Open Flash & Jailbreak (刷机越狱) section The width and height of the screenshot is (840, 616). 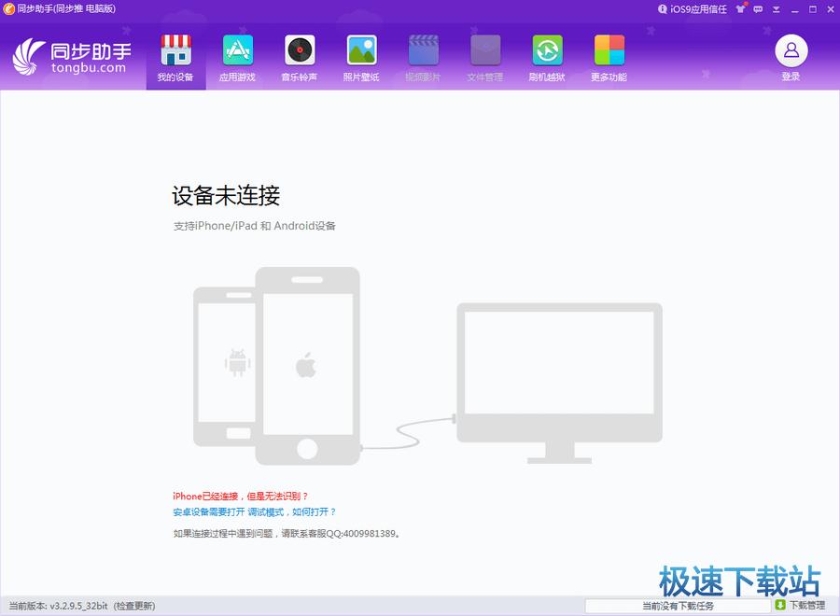pyautogui.click(x=547, y=58)
